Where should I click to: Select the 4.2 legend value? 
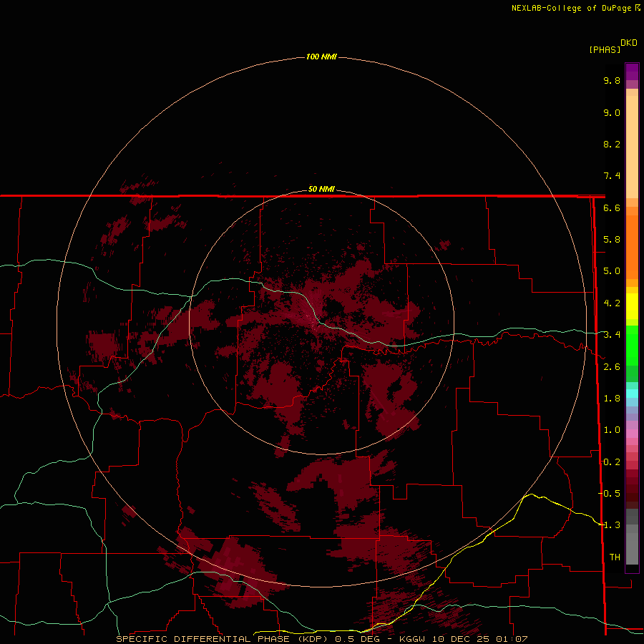612,303
